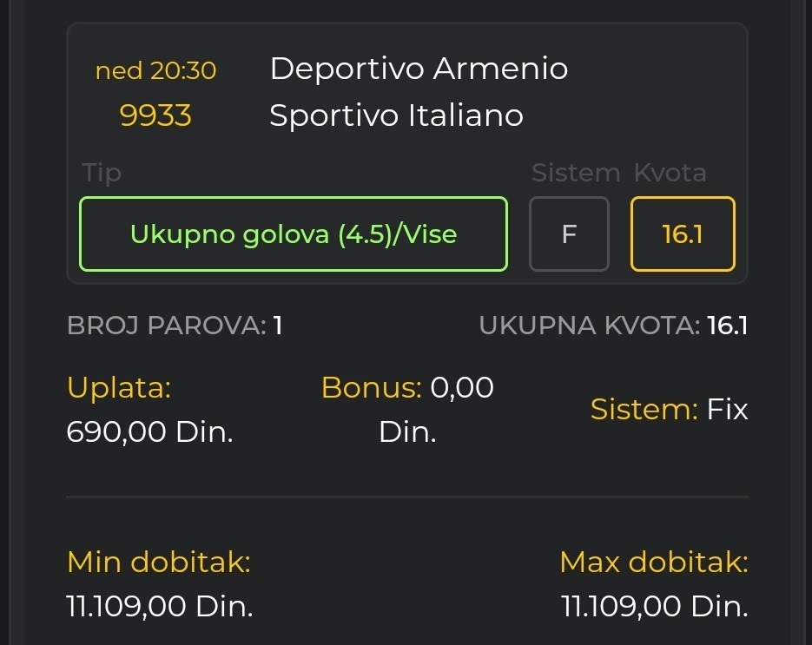Screen dimensions: 812x645
Task: Click the Kvota column label
Action: tap(670, 173)
